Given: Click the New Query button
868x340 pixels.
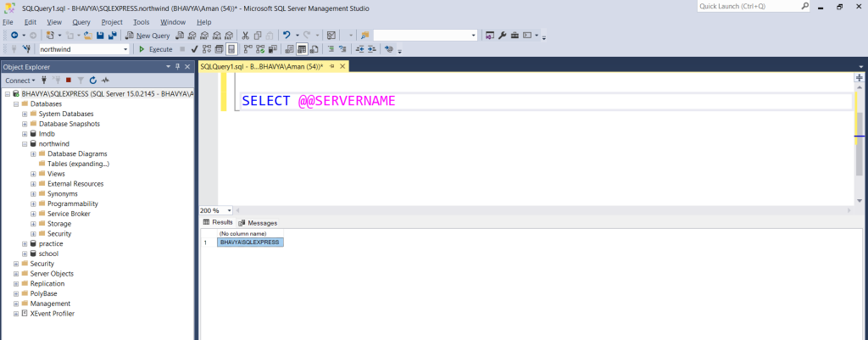Looking at the screenshot, I should click(x=147, y=36).
